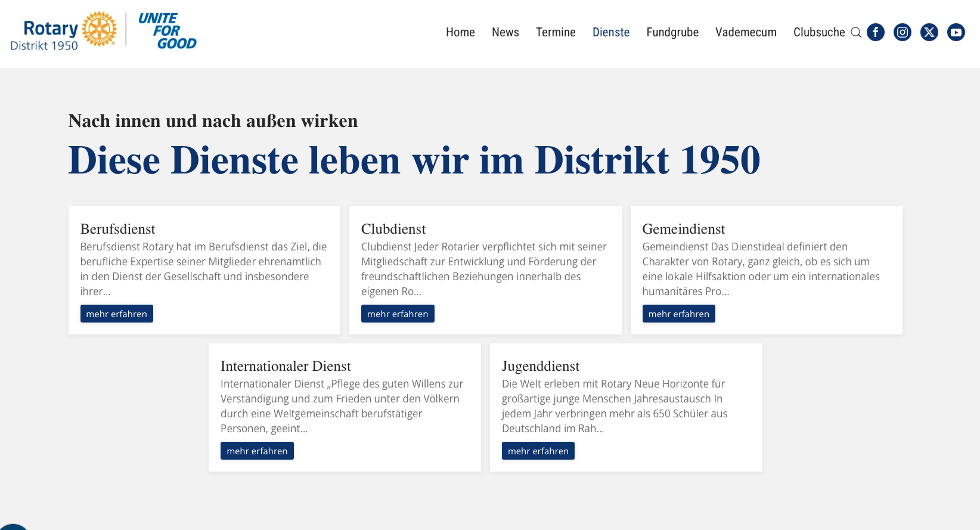The image size is (980, 530).
Task: Click 'mehr erfahren' under Clubdienst
Action: point(398,314)
